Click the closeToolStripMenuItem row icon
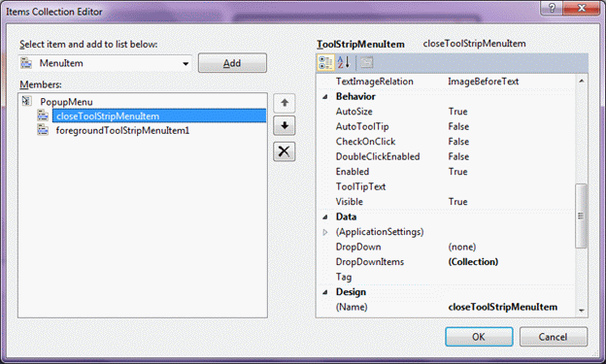 [43, 116]
